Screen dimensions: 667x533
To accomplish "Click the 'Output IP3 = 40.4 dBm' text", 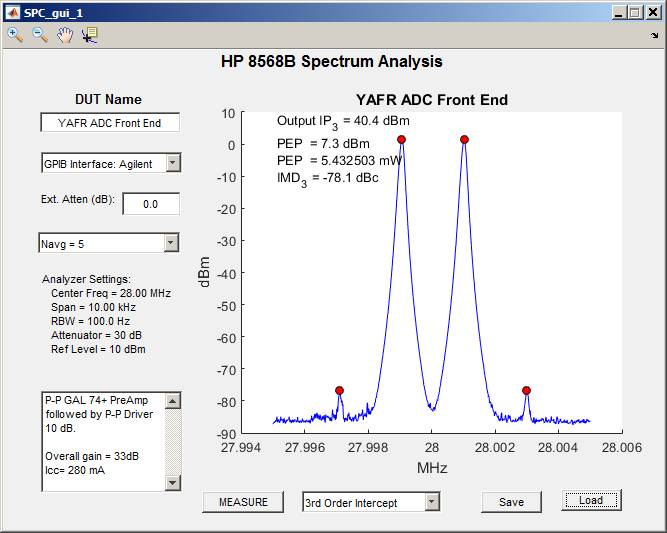I will coord(343,122).
